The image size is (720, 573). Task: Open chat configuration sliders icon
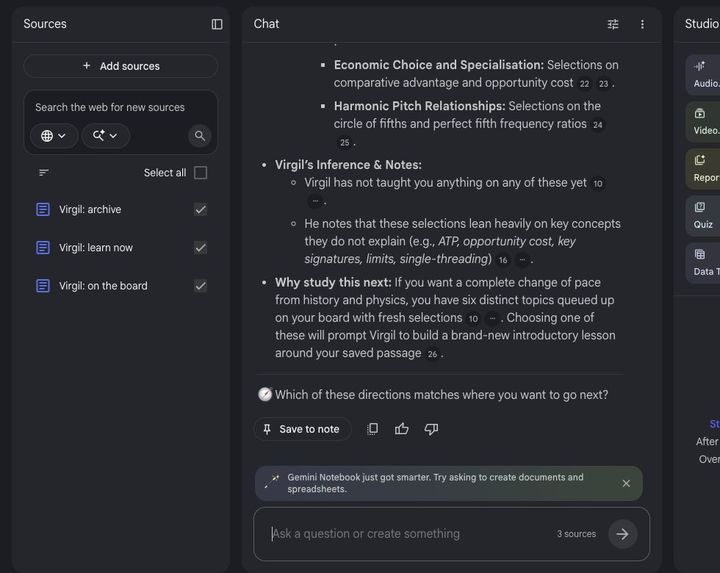[x=613, y=24]
